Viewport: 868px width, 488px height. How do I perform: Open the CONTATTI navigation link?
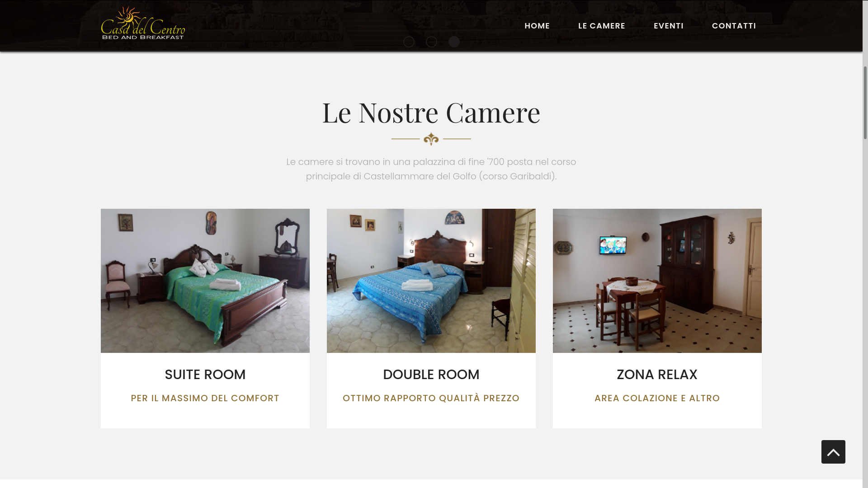pos(734,26)
